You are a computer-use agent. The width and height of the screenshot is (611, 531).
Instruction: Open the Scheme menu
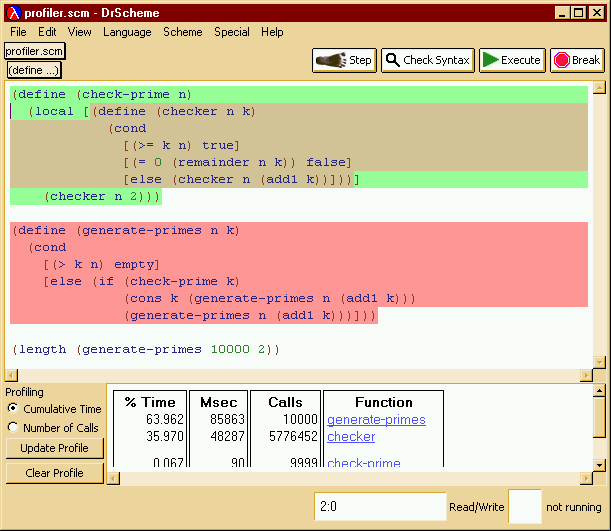click(x=183, y=32)
